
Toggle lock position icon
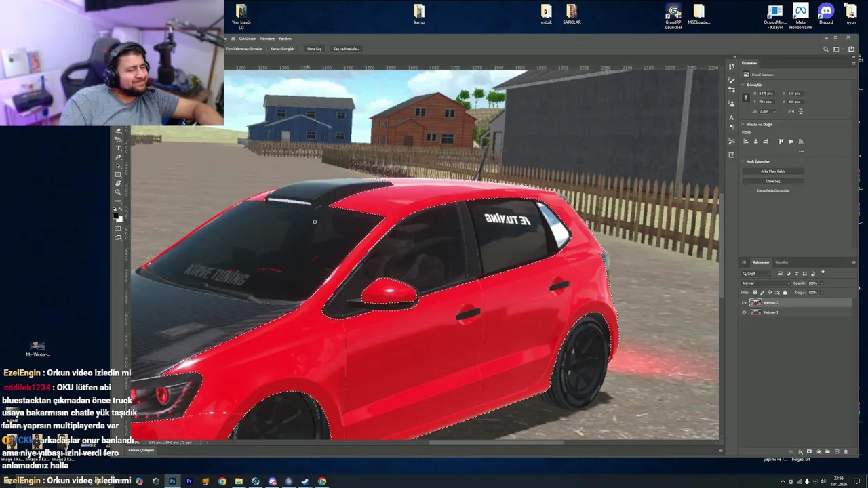pos(770,292)
